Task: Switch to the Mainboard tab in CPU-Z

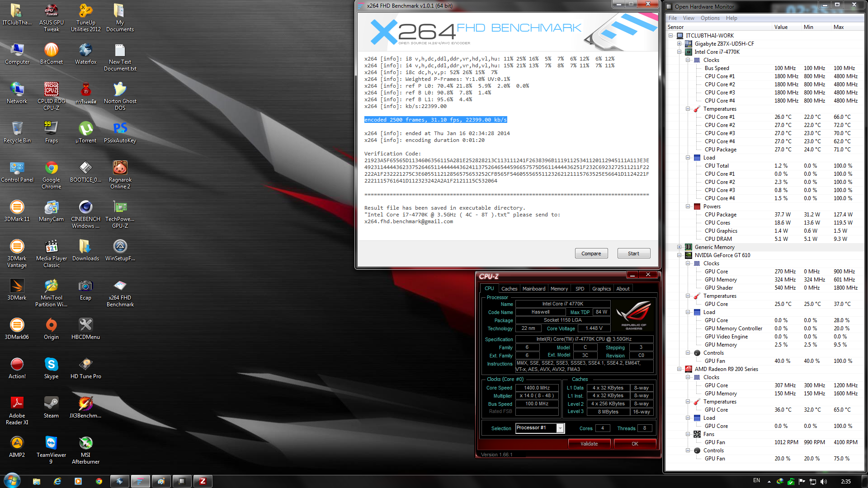Action: (533, 289)
